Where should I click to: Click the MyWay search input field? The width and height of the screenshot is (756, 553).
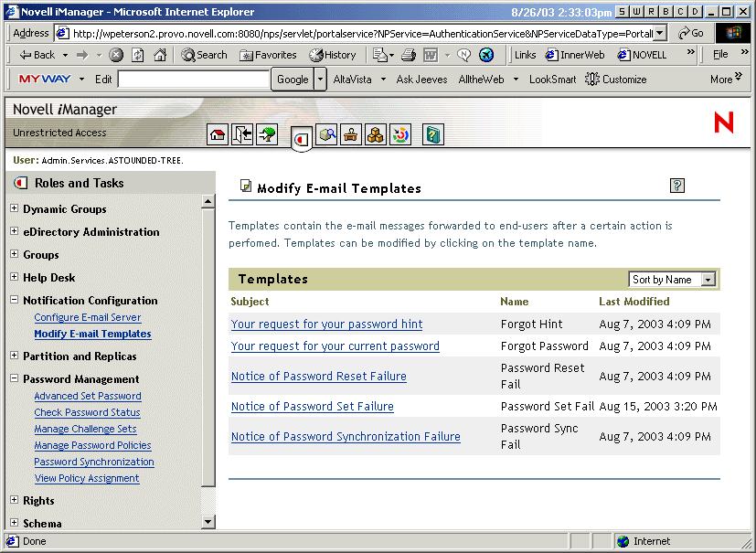(193, 80)
